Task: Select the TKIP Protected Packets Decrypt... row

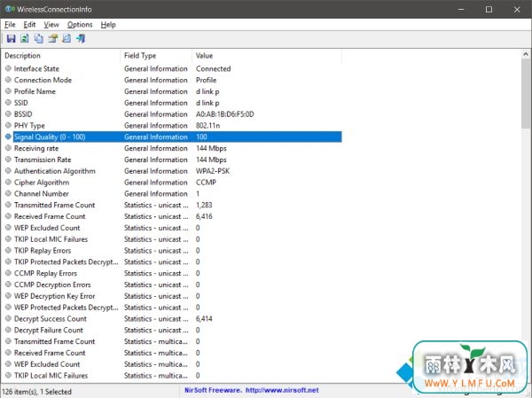Action: (x=172, y=262)
